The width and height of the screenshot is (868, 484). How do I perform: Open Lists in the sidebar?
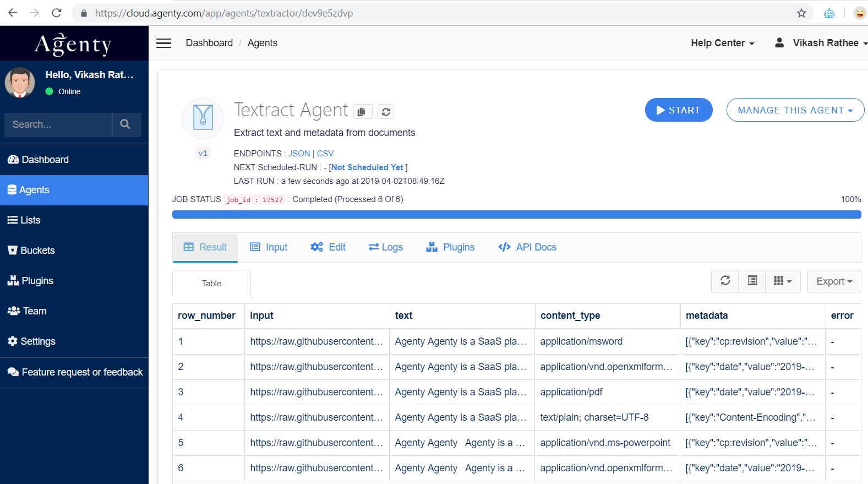[74, 220]
